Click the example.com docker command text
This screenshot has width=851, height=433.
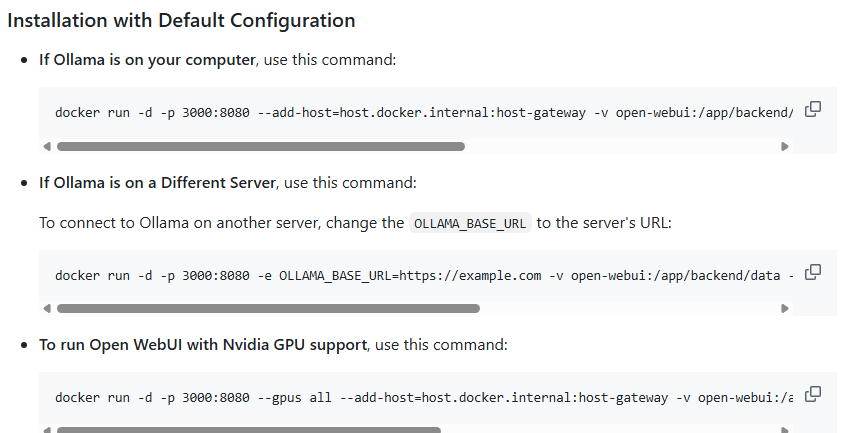pos(420,275)
